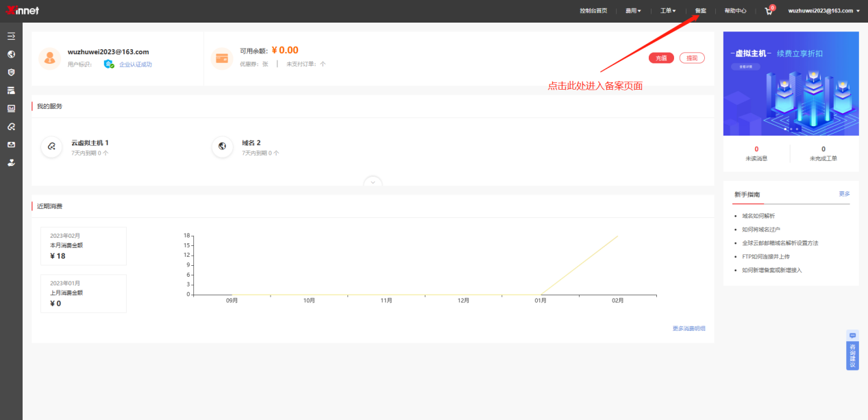Open the 费用 dropdown menu
The image size is (868, 420).
click(x=633, y=11)
